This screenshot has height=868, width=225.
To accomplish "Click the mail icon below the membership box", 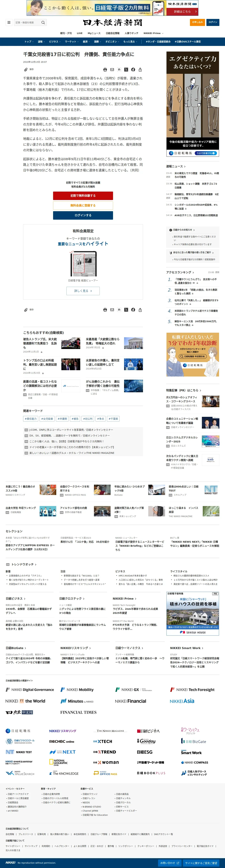I will pos(112,310).
